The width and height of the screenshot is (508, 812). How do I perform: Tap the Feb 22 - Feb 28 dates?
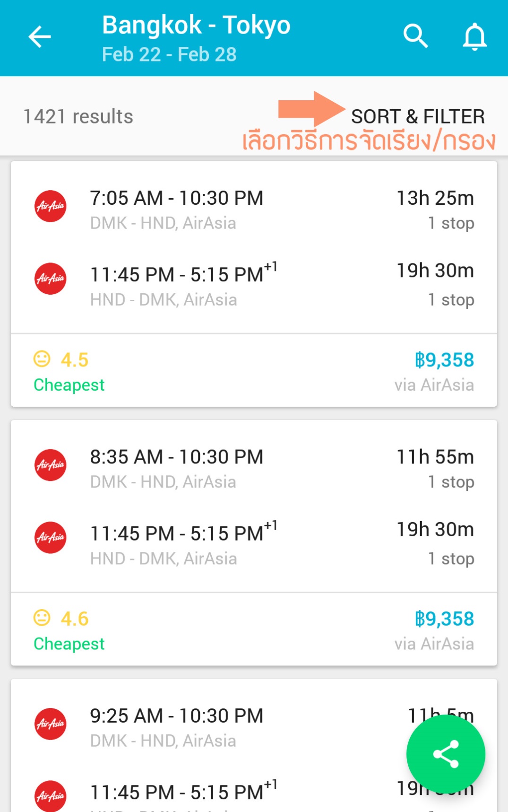(x=169, y=54)
